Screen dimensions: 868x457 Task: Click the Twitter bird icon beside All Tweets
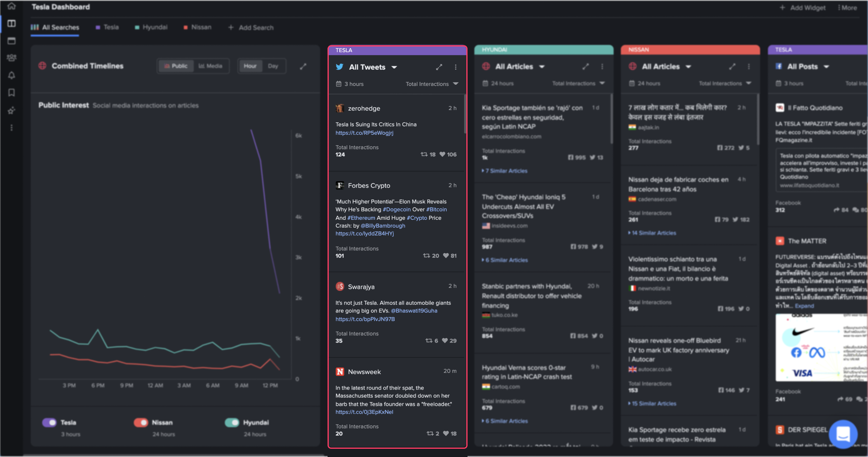[340, 67]
